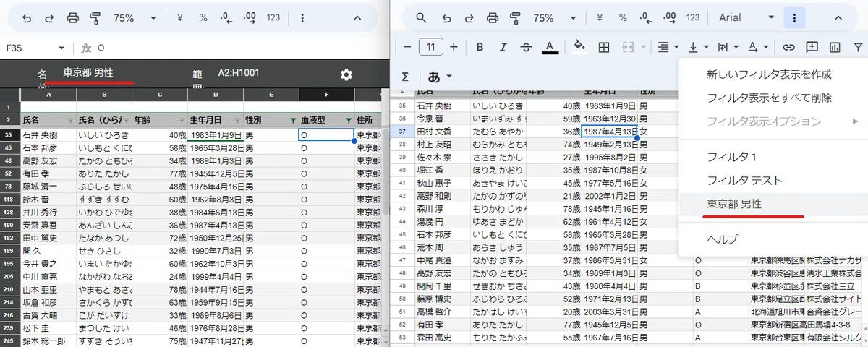Increase decimal places in left window
868x347 pixels.
coord(250,17)
